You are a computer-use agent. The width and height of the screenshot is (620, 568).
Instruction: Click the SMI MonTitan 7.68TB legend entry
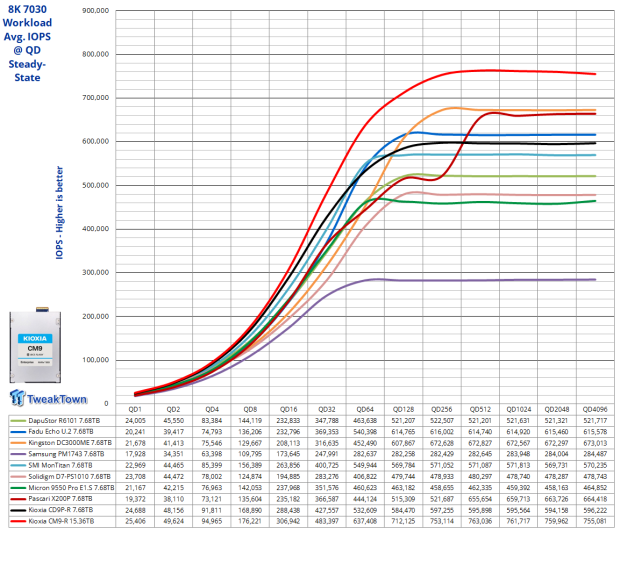[60, 465]
